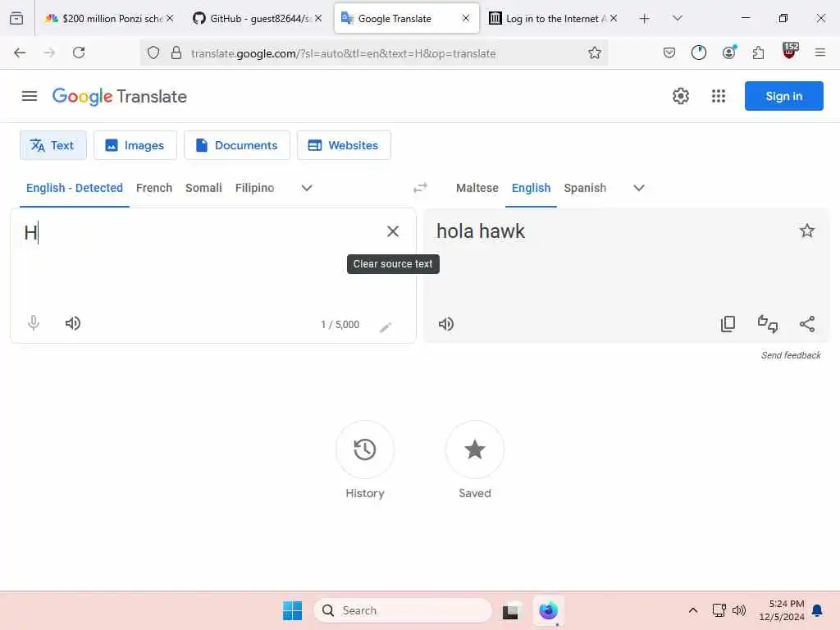Switch to Images translation mode
The image size is (840, 630).
135,145
